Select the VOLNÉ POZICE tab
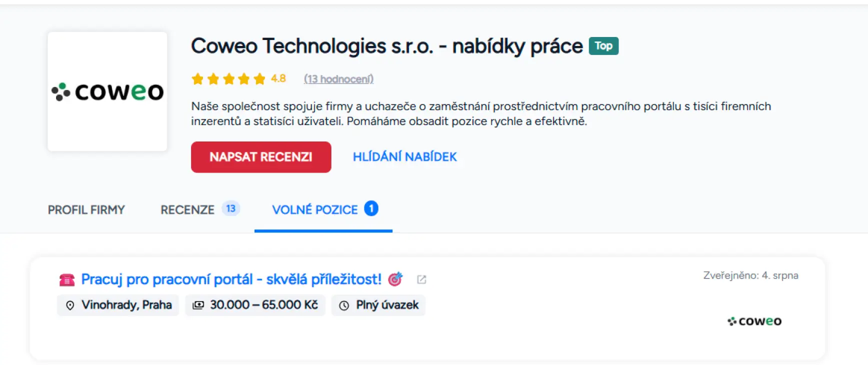868x365 pixels. (315, 209)
